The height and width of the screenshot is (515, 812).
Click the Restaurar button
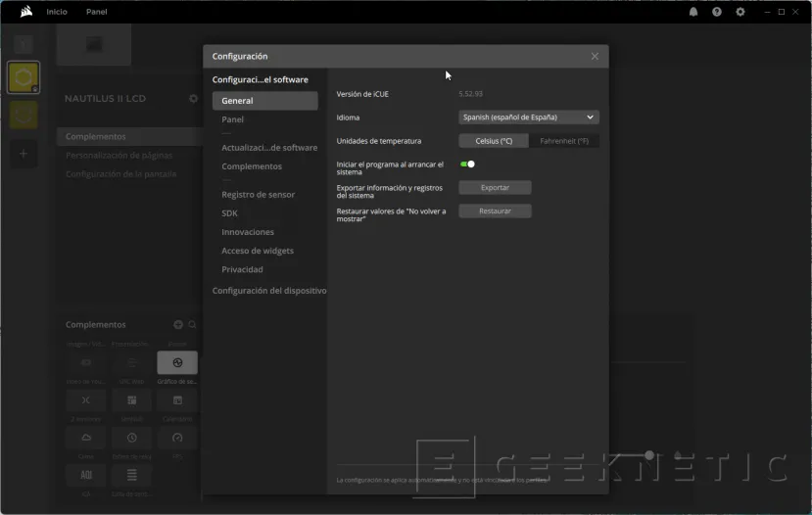(x=495, y=211)
